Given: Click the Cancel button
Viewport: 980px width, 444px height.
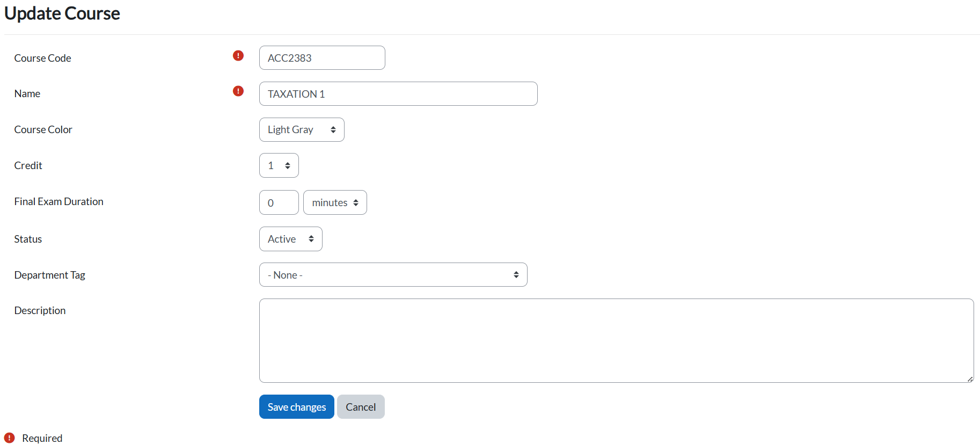Looking at the screenshot, I should tap(361, 407).
